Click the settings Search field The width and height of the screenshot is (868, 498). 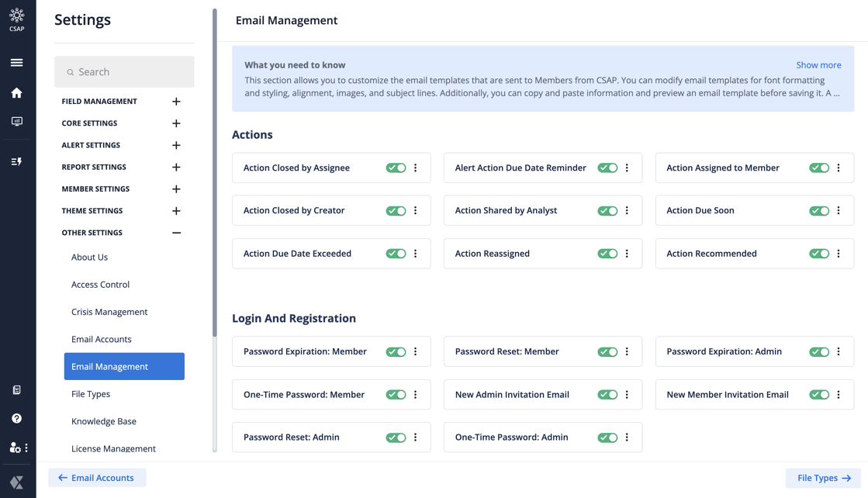pyautogui.click(x=124, y=72)
